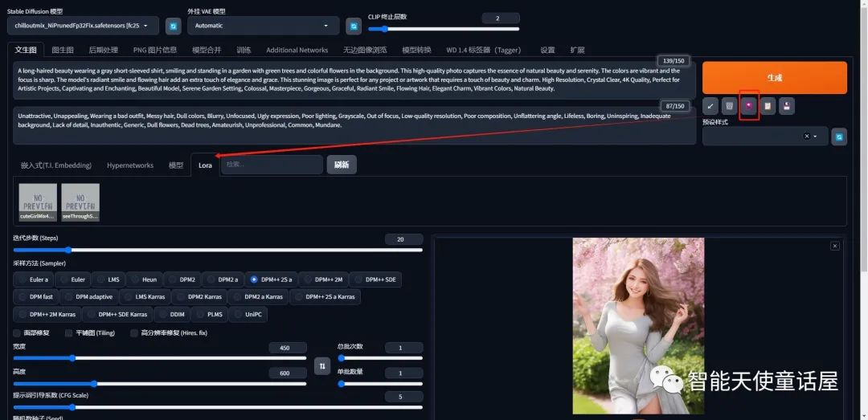Click the 刷新 refresh button beside search

342,165
